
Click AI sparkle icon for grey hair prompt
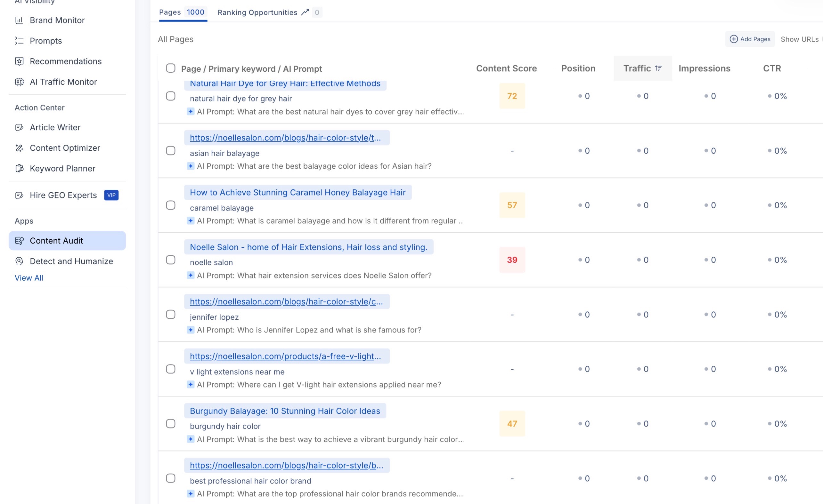[191, 111]
